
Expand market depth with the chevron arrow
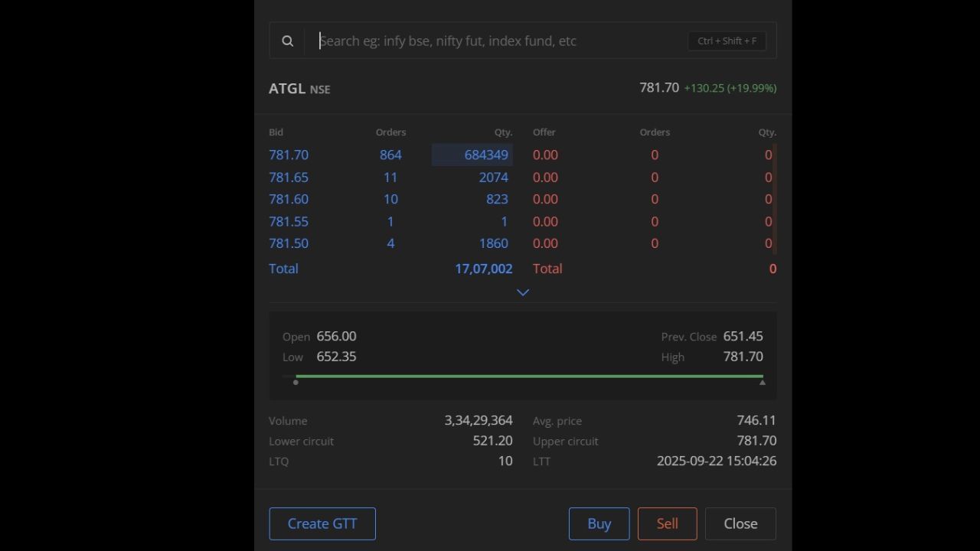pos(523,292)
